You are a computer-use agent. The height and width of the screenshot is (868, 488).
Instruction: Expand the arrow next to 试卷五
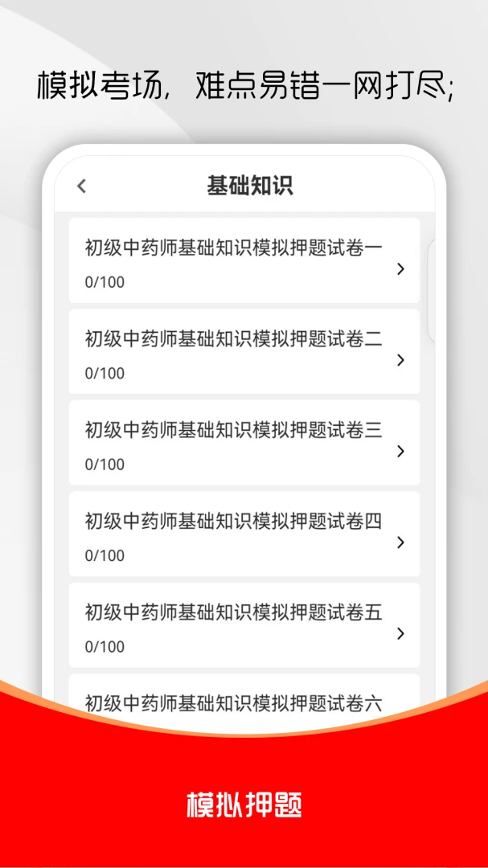(401, 634)
